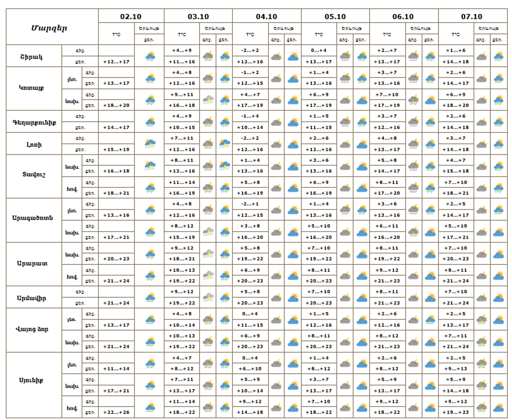512x420 pixels.
Task: Select Շիրակ's -2...+2 cell under 04.10
Action: [250, 50]
